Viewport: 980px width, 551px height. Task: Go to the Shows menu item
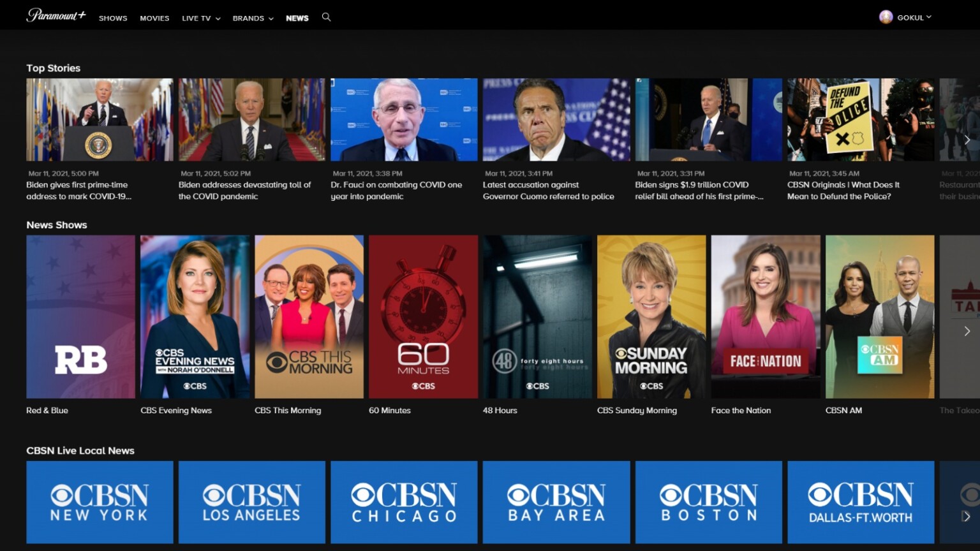(113, 18)
